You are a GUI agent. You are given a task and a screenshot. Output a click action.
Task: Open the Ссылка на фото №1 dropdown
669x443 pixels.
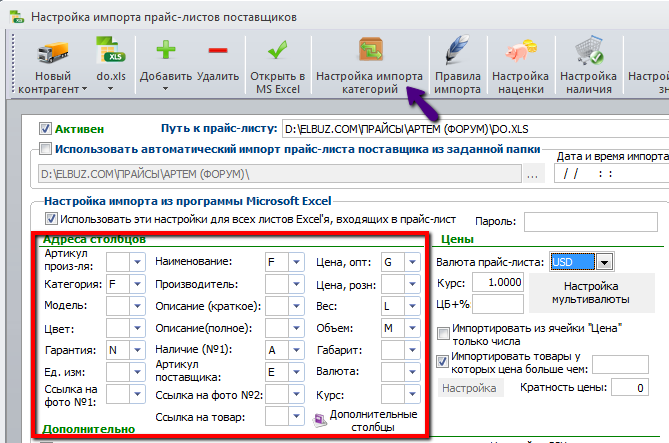tap(137, 394)
